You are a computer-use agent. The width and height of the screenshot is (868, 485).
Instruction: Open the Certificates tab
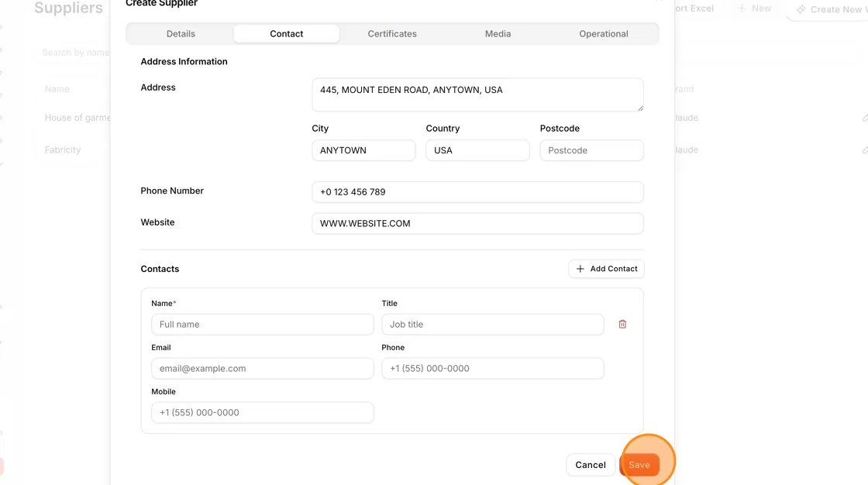[x=392, y=34]
